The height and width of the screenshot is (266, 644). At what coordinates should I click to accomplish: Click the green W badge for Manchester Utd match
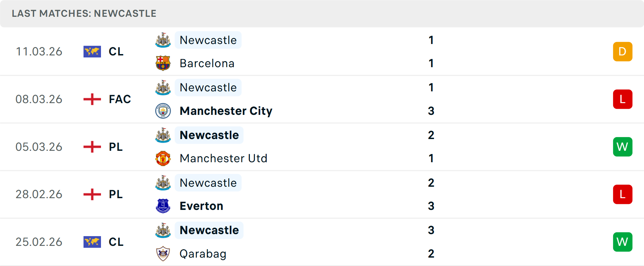tap(623, 147)
